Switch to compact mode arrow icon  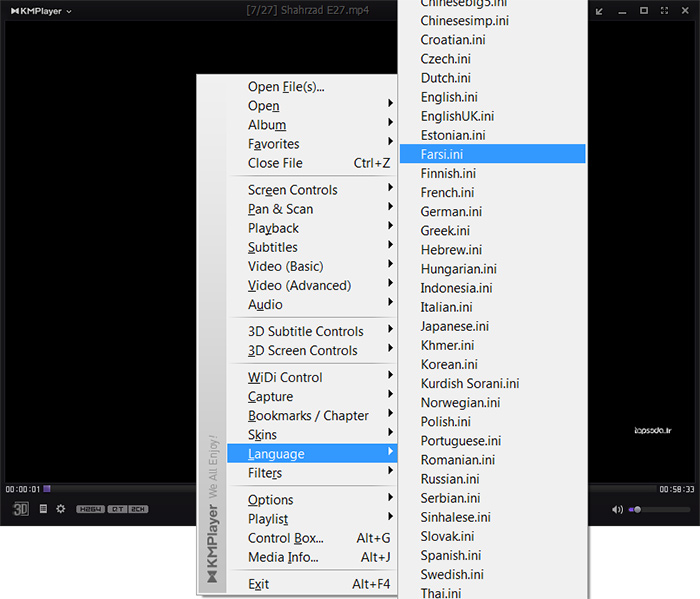599,11
